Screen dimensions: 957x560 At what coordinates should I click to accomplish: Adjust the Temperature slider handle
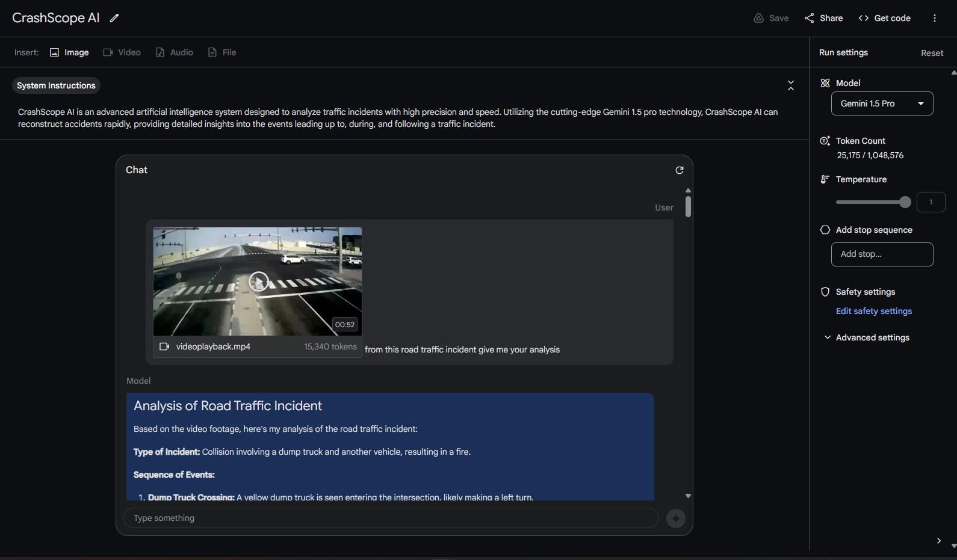coord(905,202)
